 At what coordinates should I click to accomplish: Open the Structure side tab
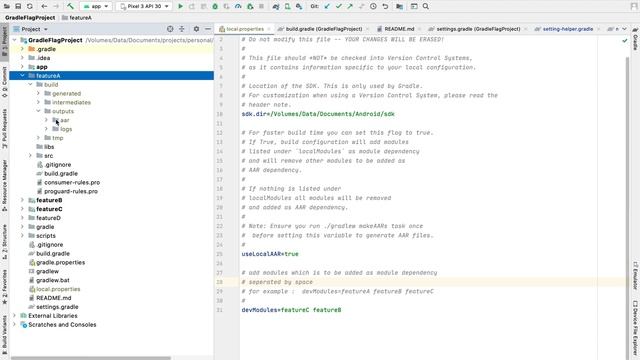4,242
